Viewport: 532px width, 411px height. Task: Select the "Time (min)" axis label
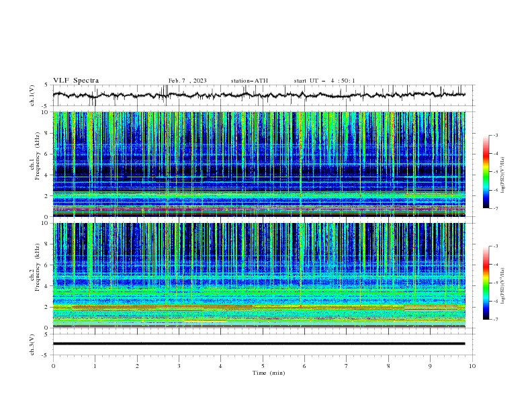[269, 373]
